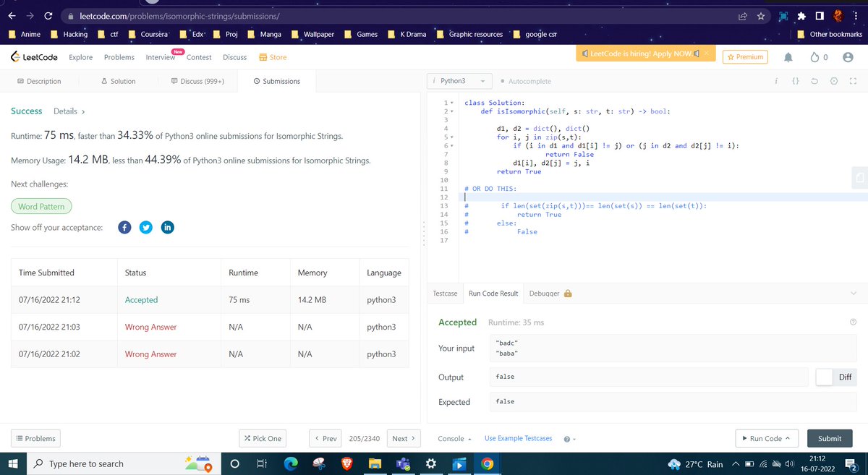Open run result help question icon
This screenshot has width=868, height=475.
pyautogui.click(x=853, y=322)
